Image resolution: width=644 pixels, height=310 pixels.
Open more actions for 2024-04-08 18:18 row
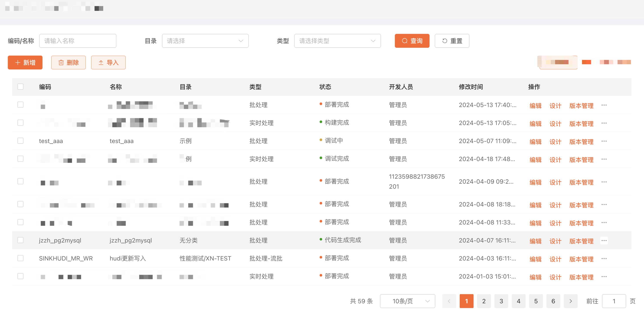click(604, 204)
